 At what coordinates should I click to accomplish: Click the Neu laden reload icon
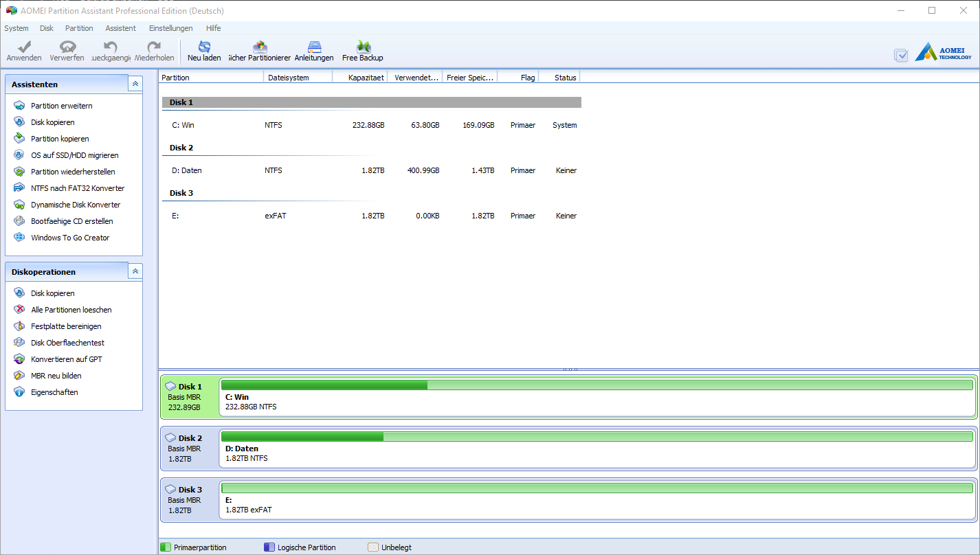204,47
